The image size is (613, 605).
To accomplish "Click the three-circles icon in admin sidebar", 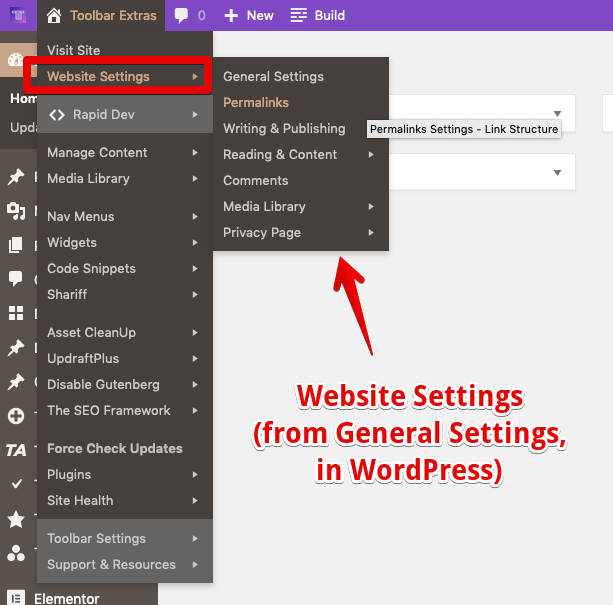I will point(16,553).
